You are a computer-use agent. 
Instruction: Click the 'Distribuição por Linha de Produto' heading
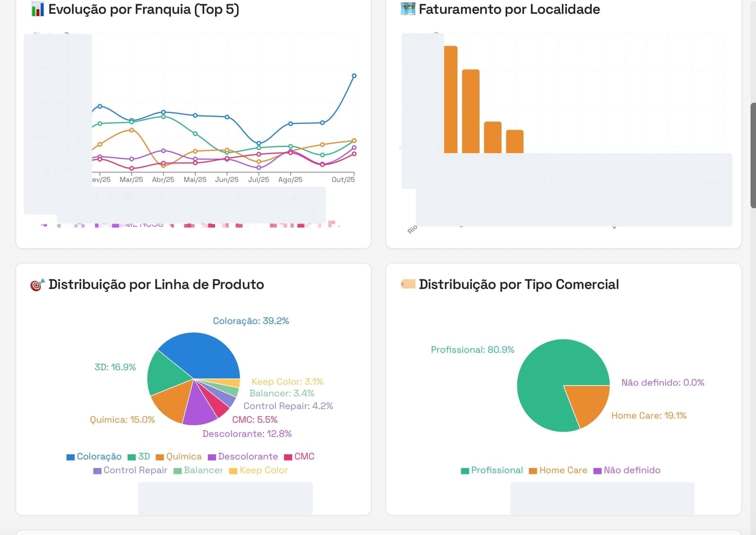click(x=156, y=285)
